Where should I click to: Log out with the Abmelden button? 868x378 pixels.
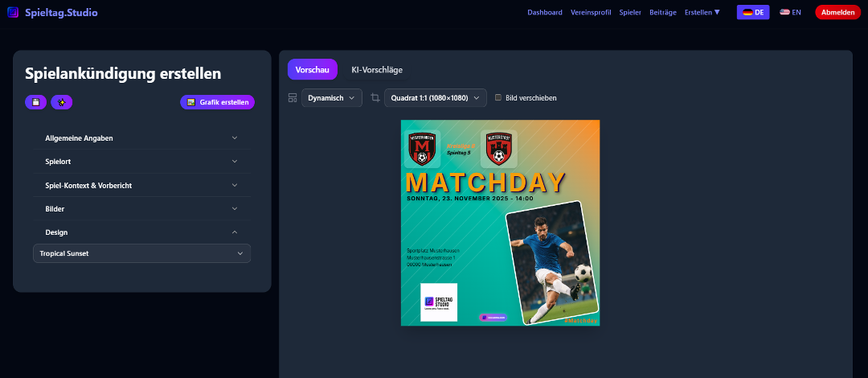pos(837,12)
